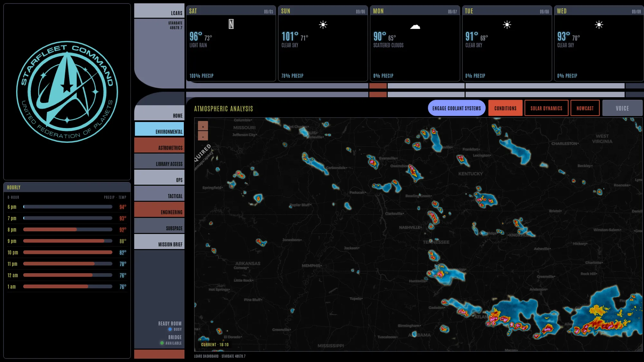Go to Library Access
Screen dimensions: 644x362
point(159,161)
